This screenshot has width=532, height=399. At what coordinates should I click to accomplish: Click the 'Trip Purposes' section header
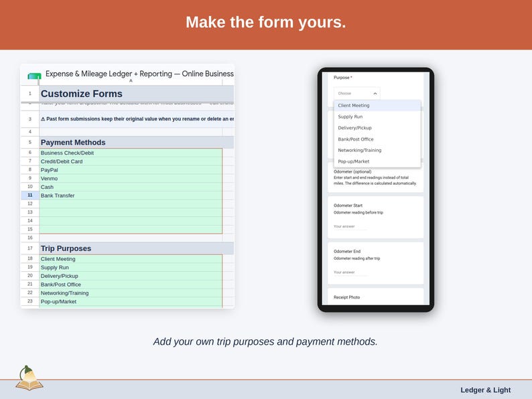pos(137,248)
